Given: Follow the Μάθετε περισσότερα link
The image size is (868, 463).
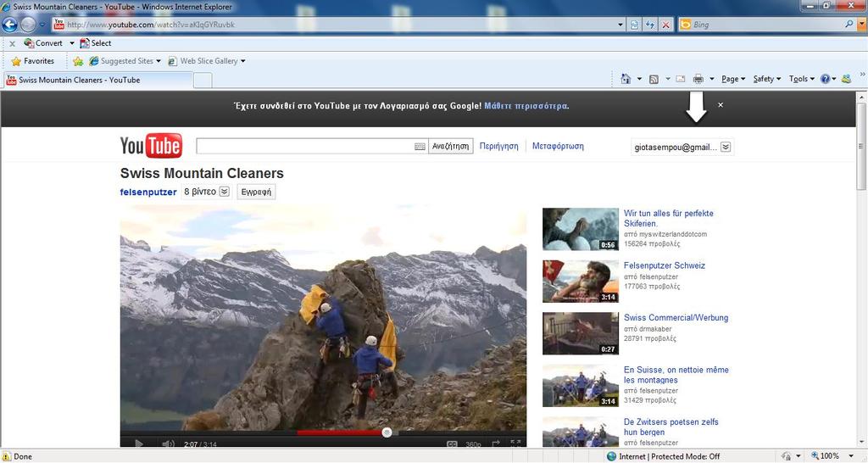Looking at the screenshot, I should pos(526,106).
